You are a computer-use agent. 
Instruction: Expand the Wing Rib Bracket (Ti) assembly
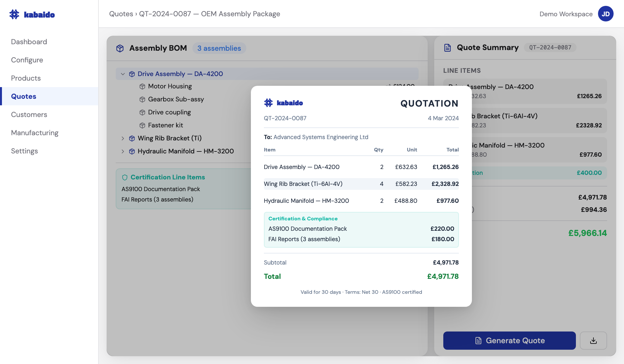tap(123, 138)
